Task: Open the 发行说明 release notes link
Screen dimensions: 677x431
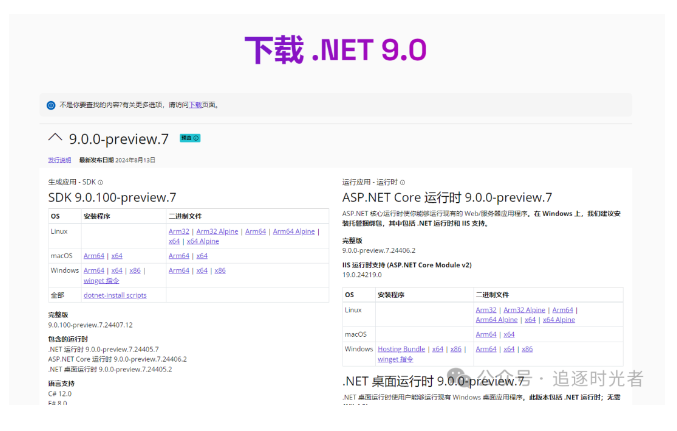Action: [x=60, y=160]
